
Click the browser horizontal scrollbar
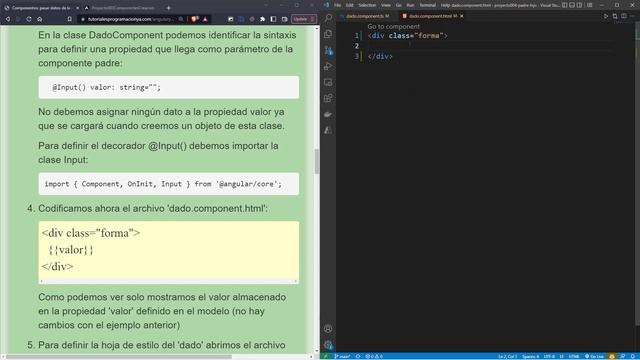coord(118,357)
